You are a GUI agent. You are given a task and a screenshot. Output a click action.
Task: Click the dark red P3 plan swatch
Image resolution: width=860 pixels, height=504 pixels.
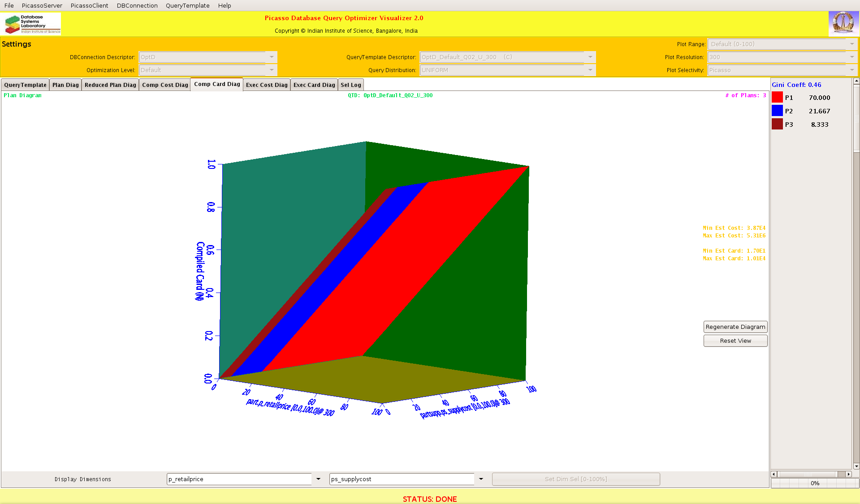[x=777, y=125]
